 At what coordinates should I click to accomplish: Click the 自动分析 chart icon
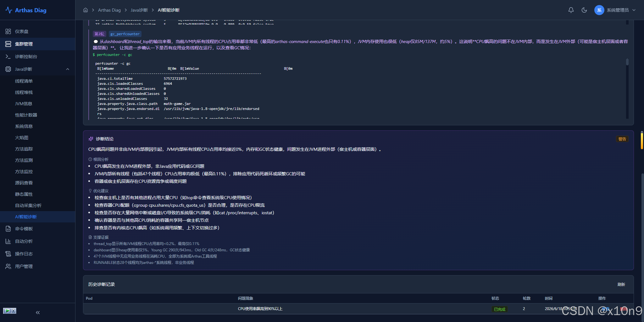pos(8,241)
